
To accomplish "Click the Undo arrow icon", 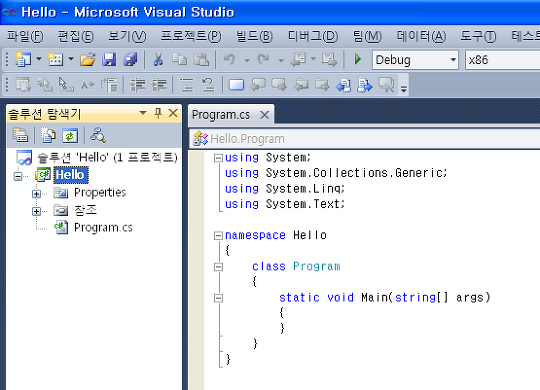I will tap(229, 60).
